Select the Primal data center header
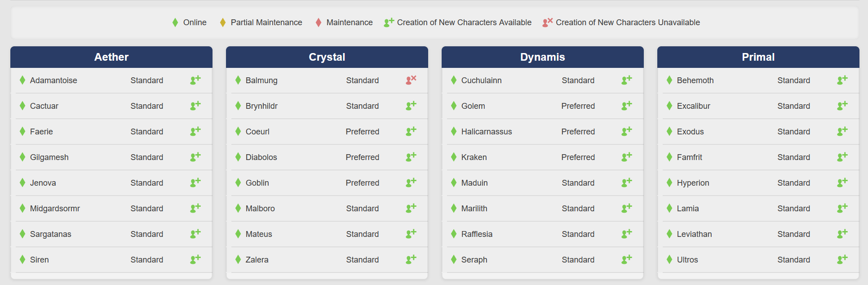868x285 pixels. pyautogui.click(x=758, y=57)
